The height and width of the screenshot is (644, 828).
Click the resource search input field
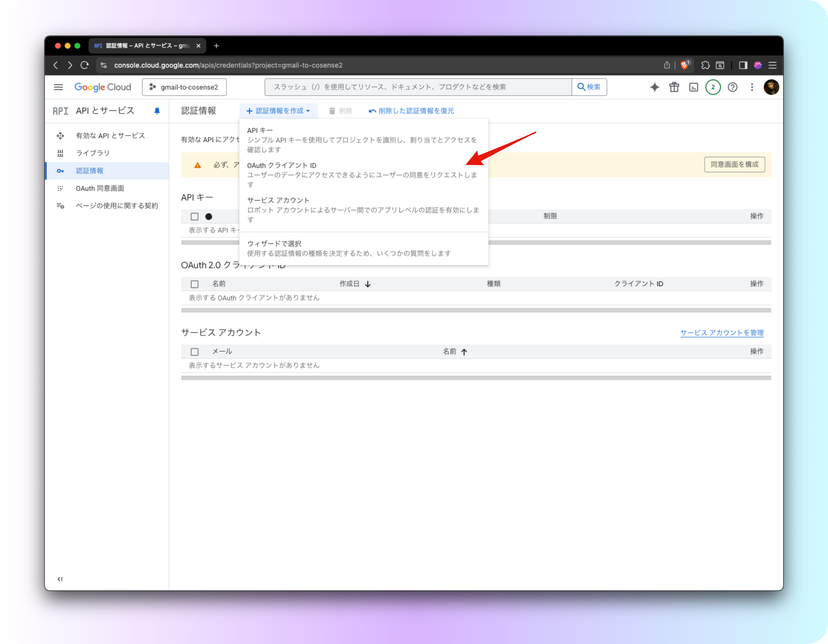pos(418,87)
